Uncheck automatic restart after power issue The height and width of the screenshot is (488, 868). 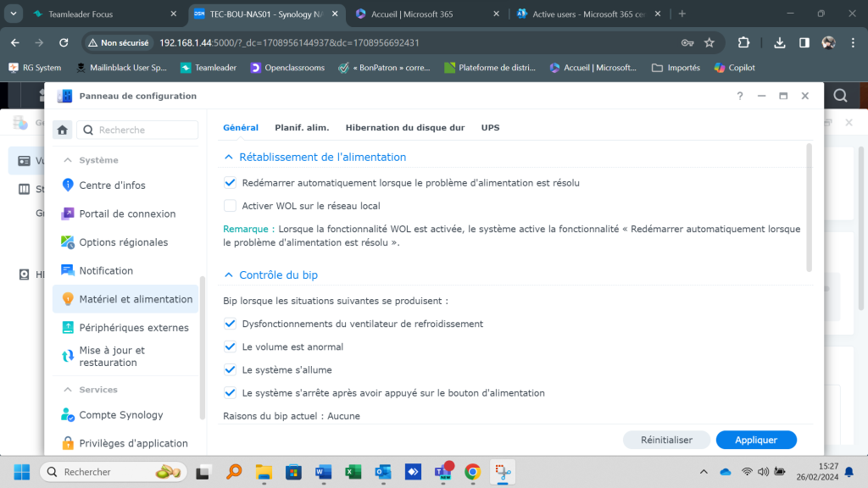coord(230,182)
